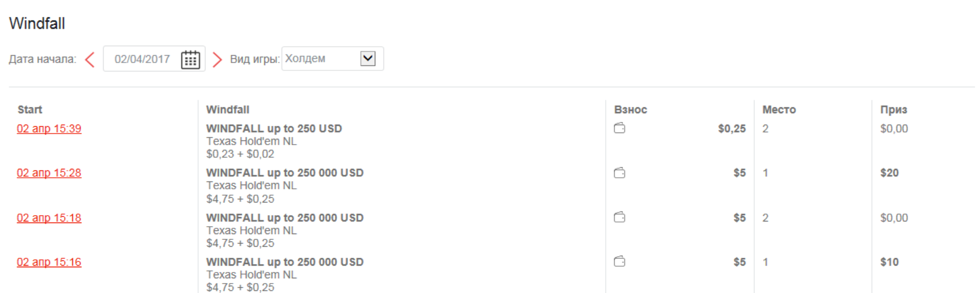Open the 02 апр 15:28 tournament link

click(x=49, y=173)
